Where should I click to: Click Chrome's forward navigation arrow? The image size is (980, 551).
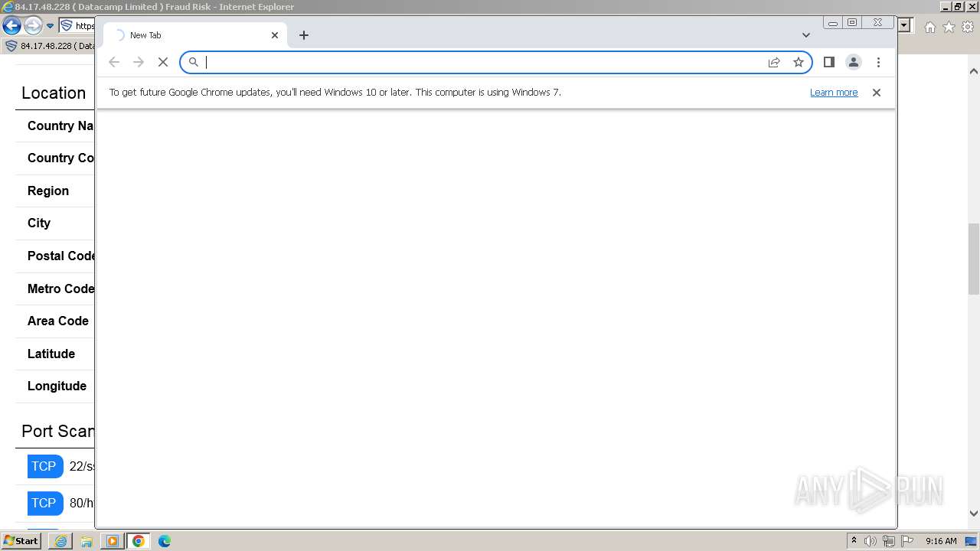(x=139, y=62)
